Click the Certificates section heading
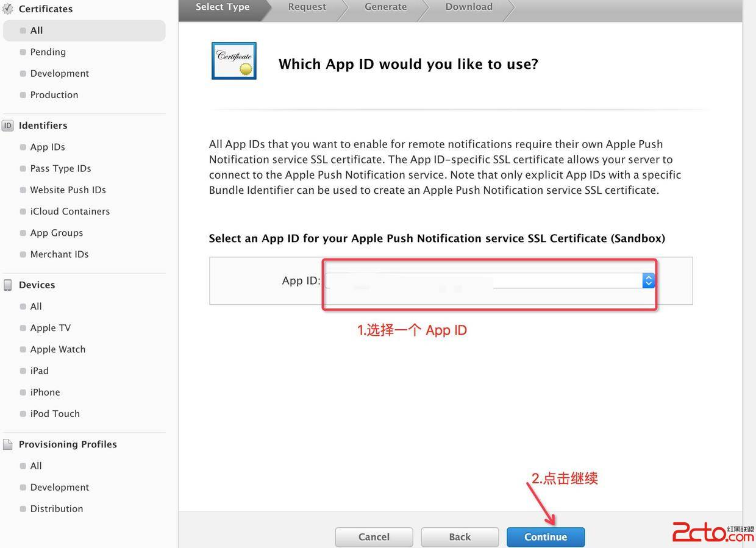 (x=46, y=9)
